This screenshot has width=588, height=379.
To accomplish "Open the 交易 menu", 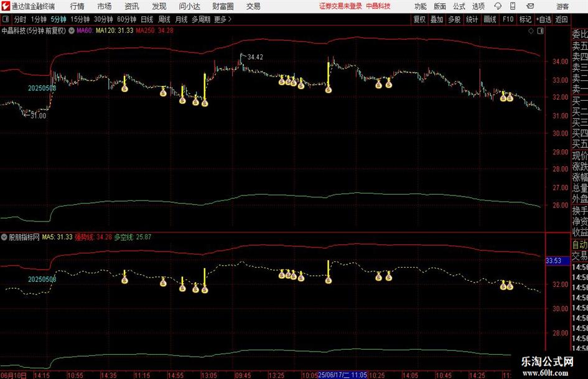I will tap(253, 6).
